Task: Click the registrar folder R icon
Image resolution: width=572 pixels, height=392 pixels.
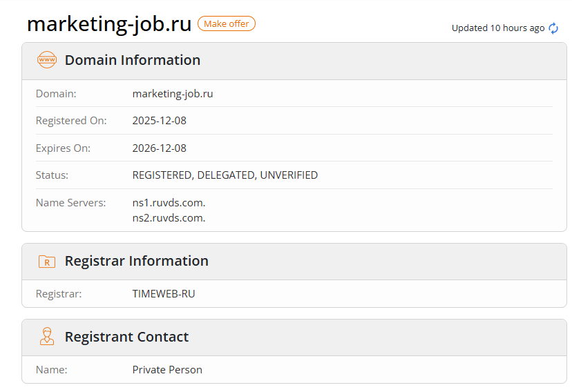Action: click(47, 261)
